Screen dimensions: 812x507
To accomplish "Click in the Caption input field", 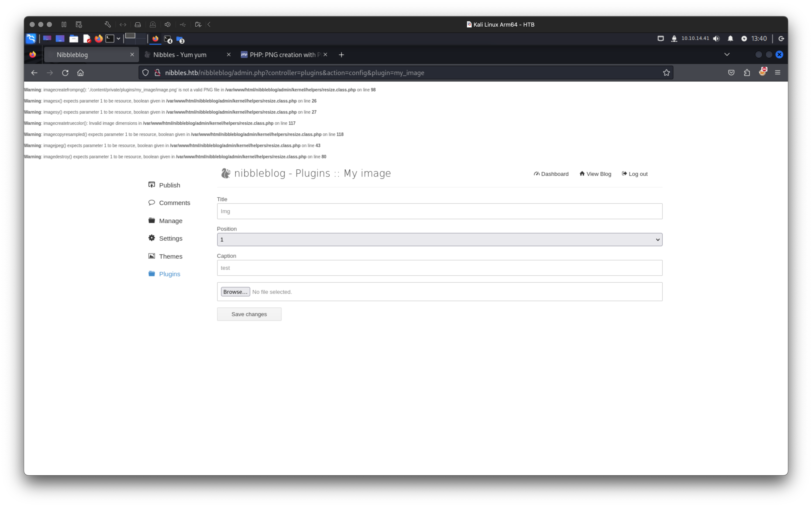I will 439,268.
